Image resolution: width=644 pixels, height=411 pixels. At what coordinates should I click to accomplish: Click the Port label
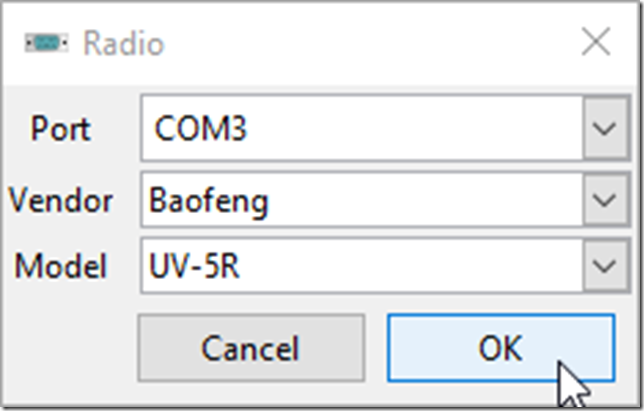point(60,129)
